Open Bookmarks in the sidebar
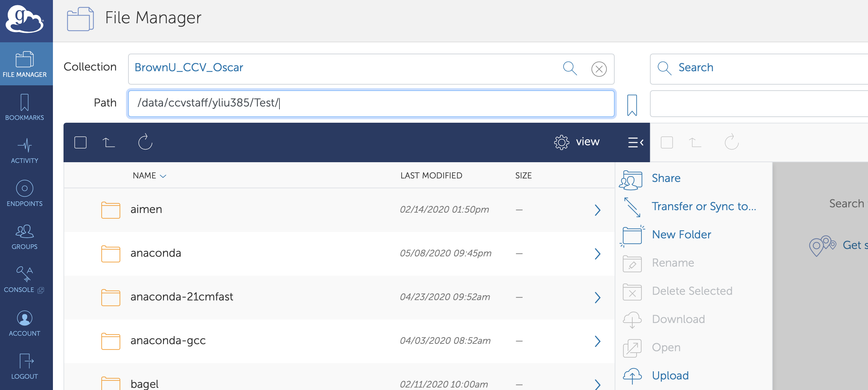868x390 pixels. (25, 107)
